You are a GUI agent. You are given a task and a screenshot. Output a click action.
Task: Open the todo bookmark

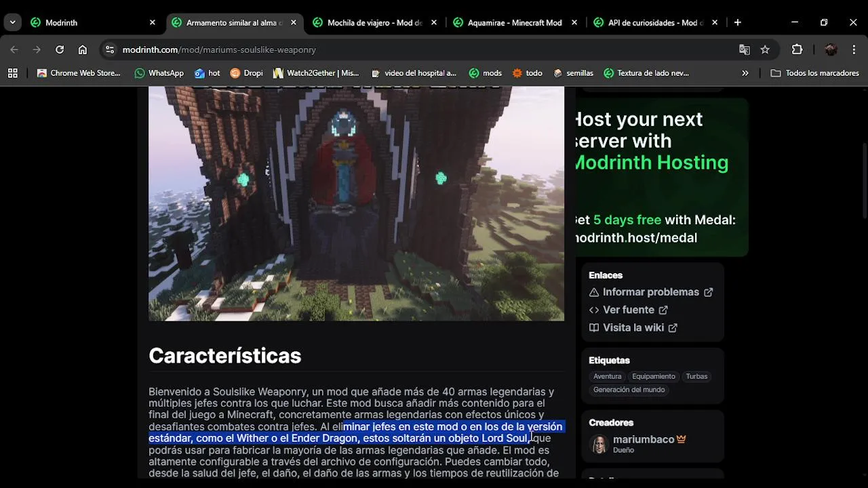point(528,73)
